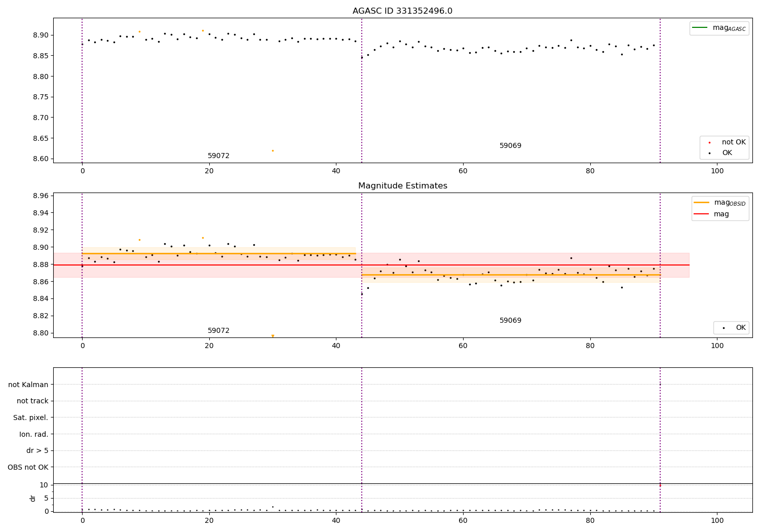Click the red point at dr 10 on right
760x532 pixels.
point(660,485)
